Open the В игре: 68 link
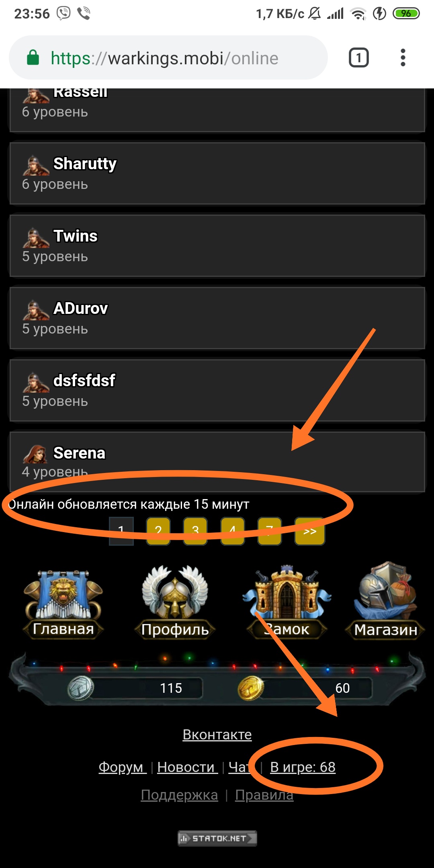The width and height of the screenshot is (434, 868). [x=303, y=767]
